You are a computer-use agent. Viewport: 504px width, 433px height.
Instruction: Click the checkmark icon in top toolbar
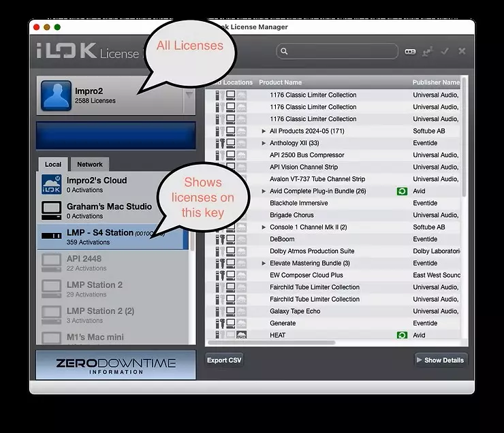[x=445, y=51]
